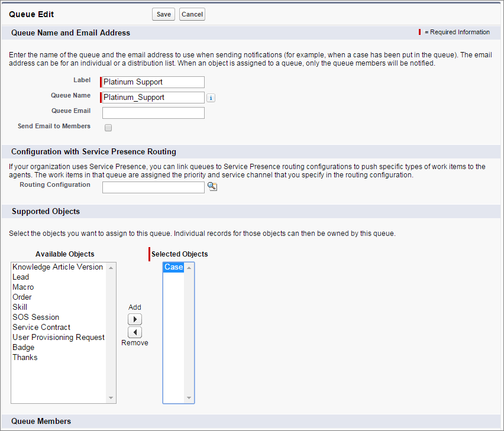Select Case in Selected Objects

pos(173,267)
